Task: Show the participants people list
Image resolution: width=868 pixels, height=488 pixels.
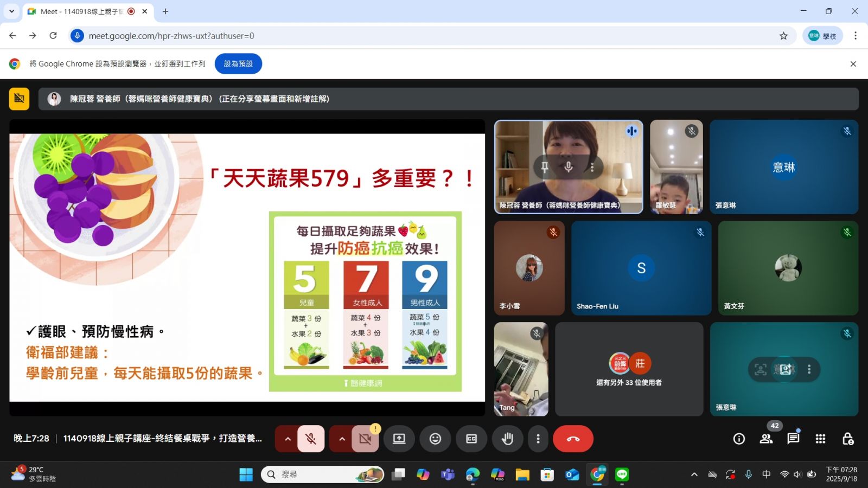Action: click(x=766, y=439)
